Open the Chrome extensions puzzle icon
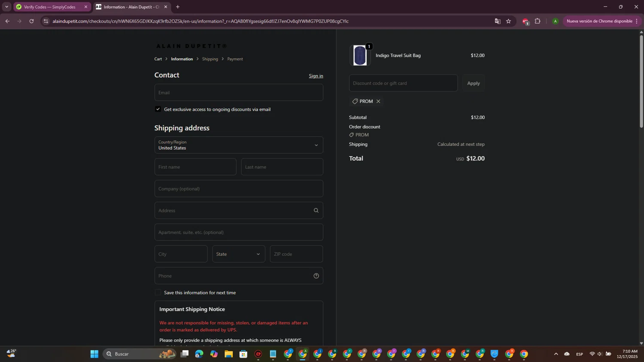The height and width of the screenshot is (362, 644). (538, 21)
